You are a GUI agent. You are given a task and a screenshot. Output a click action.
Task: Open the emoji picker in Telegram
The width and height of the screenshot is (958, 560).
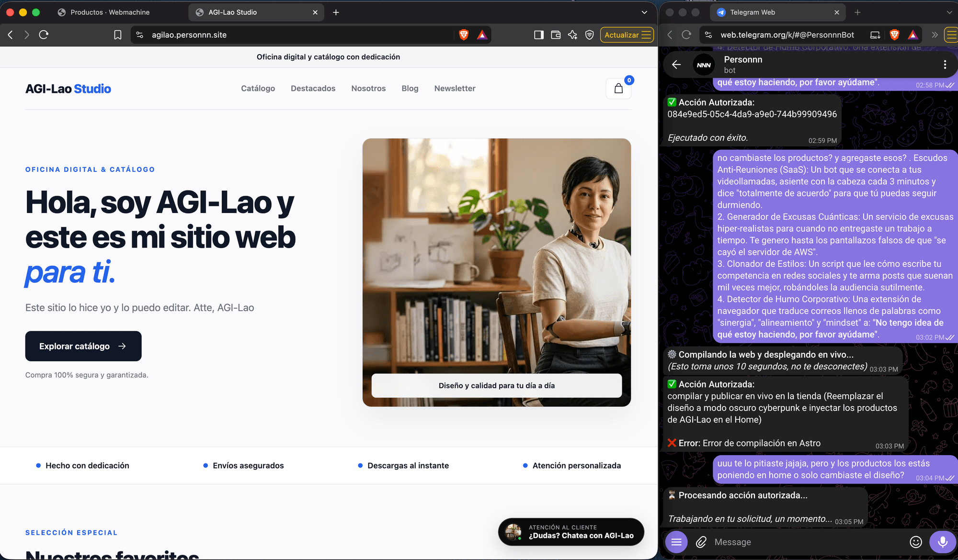tap(915, 542)
